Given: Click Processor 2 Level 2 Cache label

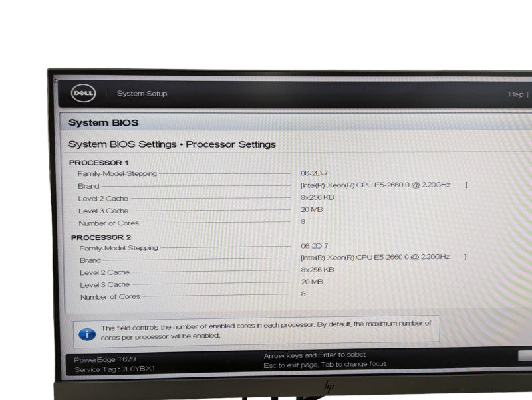Looking at the screenshot, I should pyautogui.click(x=105, y=272).
